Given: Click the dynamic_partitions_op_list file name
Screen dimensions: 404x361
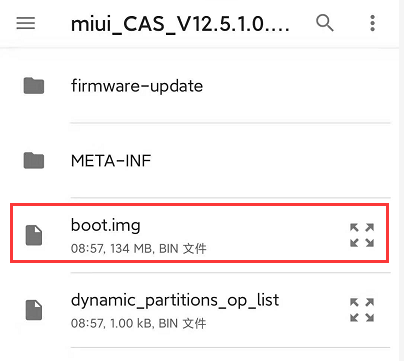Looking at the screenshot, I should (175, 300).
